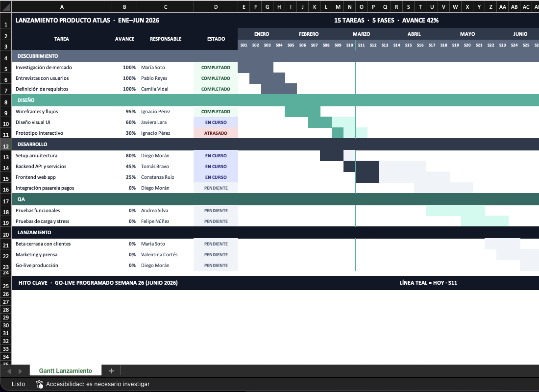This screenshot has width=539, height=392.
Task: Click the Gantt bar for Investigación de mercado
Action: [255, 68]
